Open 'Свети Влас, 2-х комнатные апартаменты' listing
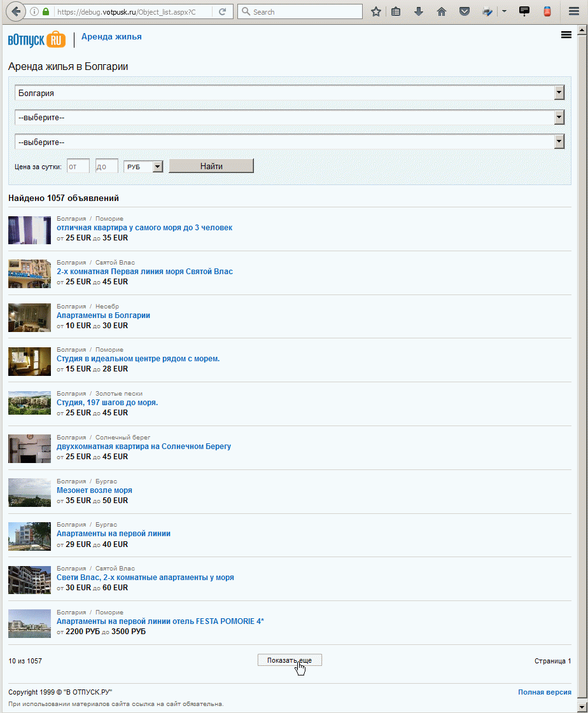 tap(145, 578)
